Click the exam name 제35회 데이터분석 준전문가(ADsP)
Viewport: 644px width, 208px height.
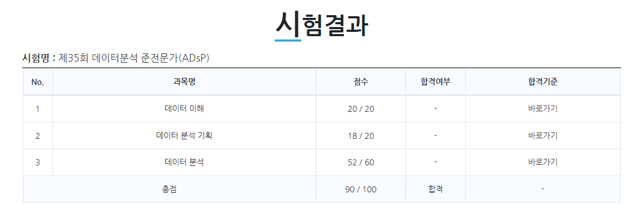[134, 58]
